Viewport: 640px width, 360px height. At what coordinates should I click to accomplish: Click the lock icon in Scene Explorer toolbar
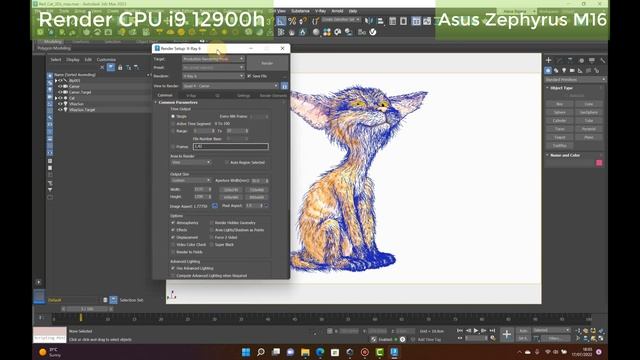[x=120, y=67]
